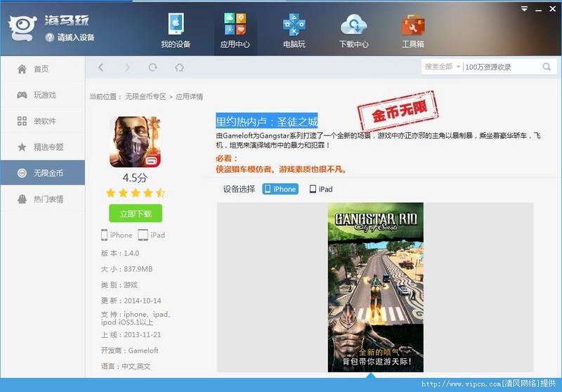Click 类别：游戏 text
This screenshot has height=392, width=562.
click(x=119, y=285)
